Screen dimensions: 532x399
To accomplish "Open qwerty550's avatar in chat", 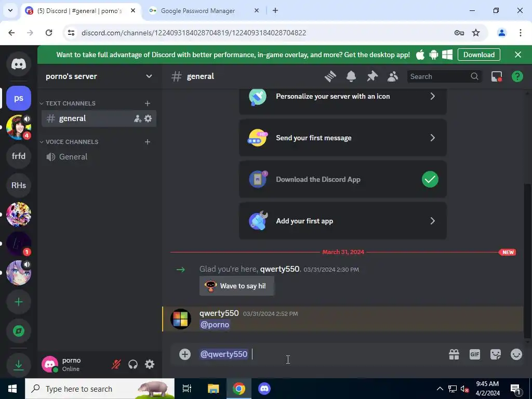I will (180, 319).
